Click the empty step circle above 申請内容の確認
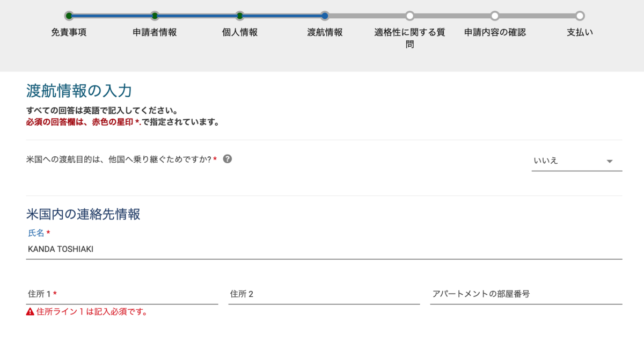Screen dimensions: 644x342 click(x=495, y=16)
